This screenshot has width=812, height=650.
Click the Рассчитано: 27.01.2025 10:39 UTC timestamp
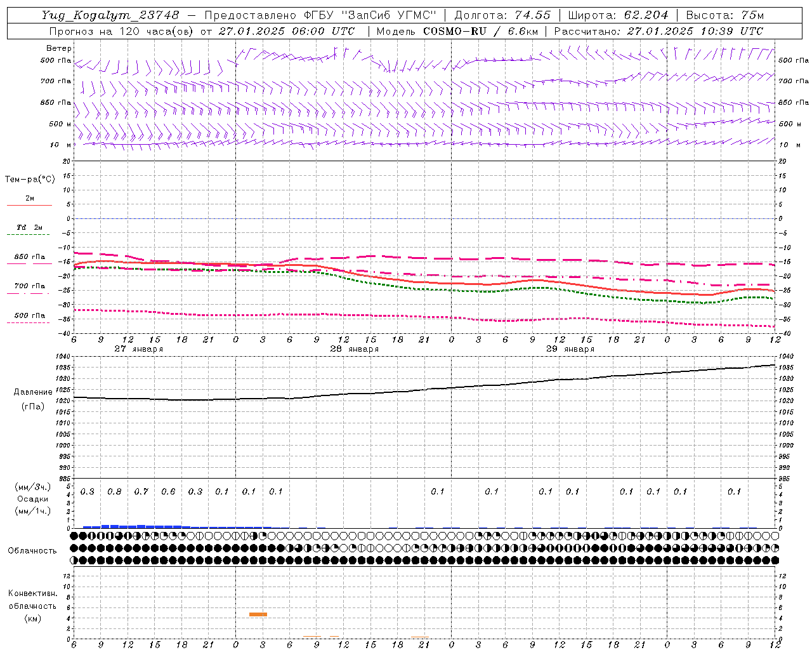tap(658, 31)
